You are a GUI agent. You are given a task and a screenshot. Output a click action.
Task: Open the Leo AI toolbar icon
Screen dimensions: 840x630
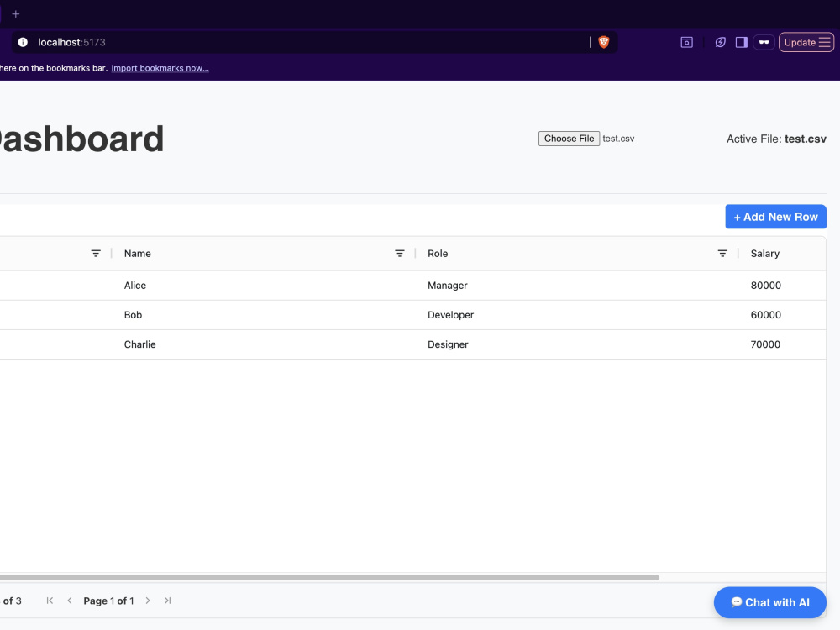720,42
